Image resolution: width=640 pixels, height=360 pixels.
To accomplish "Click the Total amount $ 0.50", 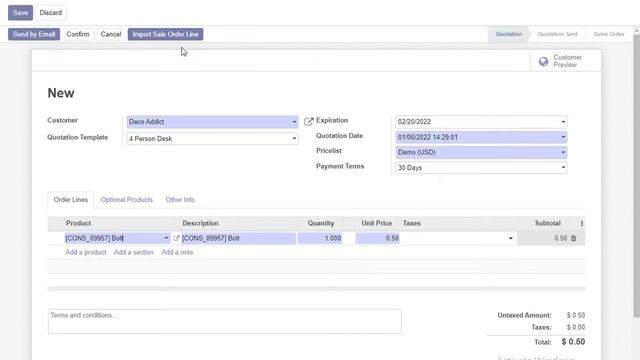I will tap(573, 342).
